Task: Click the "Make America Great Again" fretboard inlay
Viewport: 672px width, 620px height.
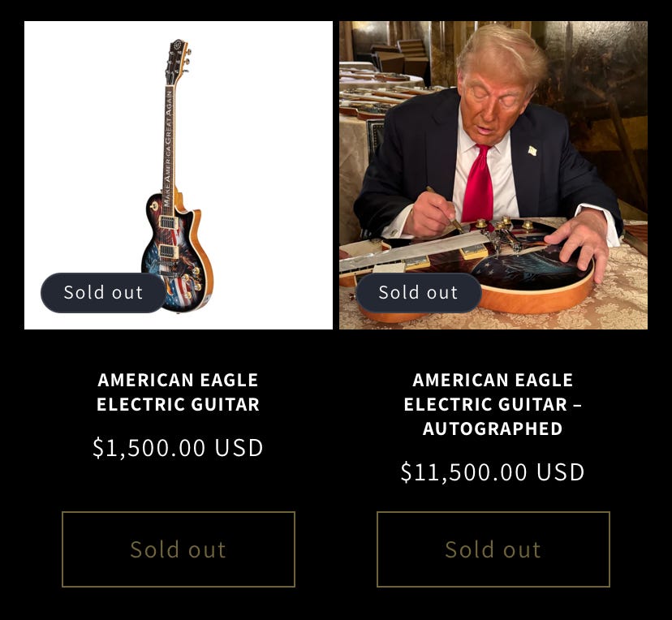Action: pyautogui.click(x=167, y=146)
